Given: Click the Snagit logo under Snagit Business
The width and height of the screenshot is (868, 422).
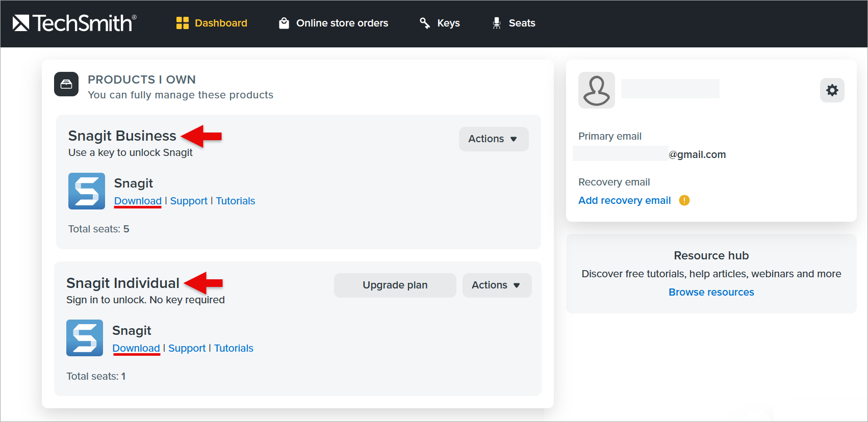Looking at the screenshot, I should click(87, 191).
